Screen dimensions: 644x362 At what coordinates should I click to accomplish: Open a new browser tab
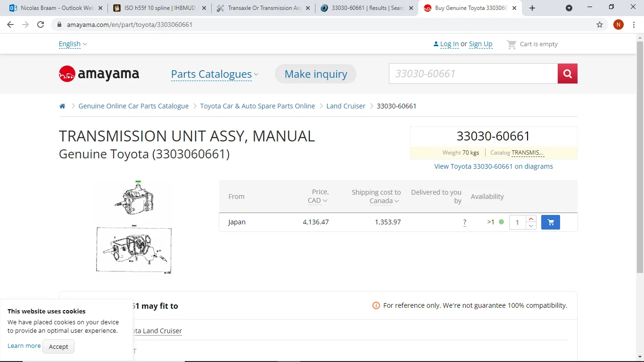[532, 8]
